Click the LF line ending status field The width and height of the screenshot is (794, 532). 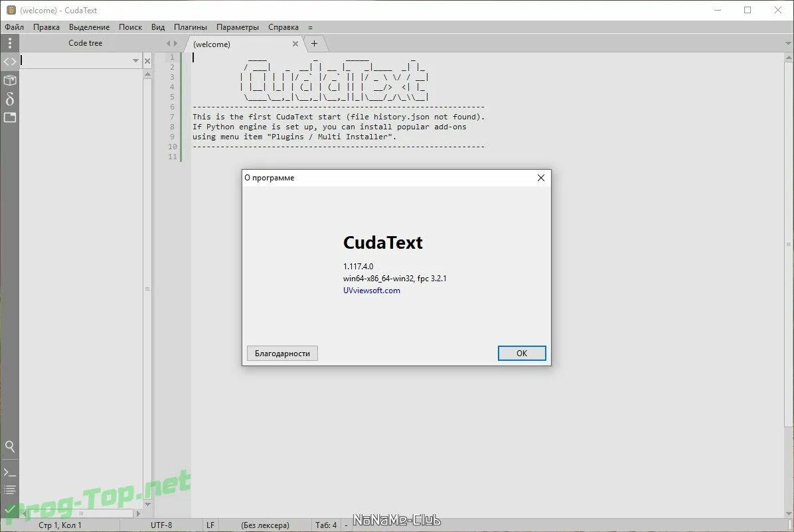coord(210,525)
